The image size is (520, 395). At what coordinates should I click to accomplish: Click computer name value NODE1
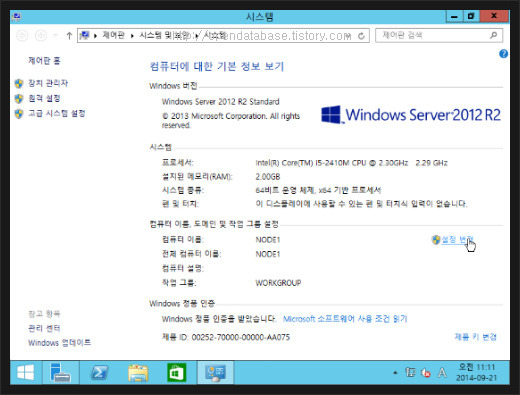click(x=268, y=240)
